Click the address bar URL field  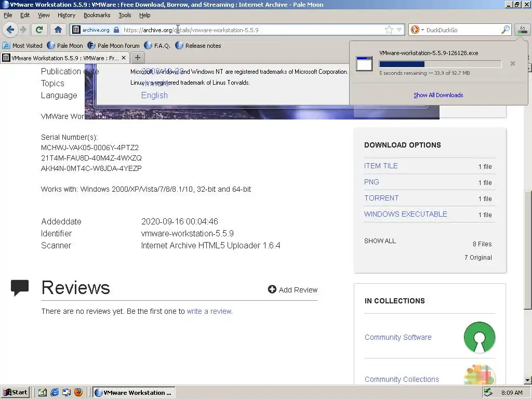[x=253, y=30]
